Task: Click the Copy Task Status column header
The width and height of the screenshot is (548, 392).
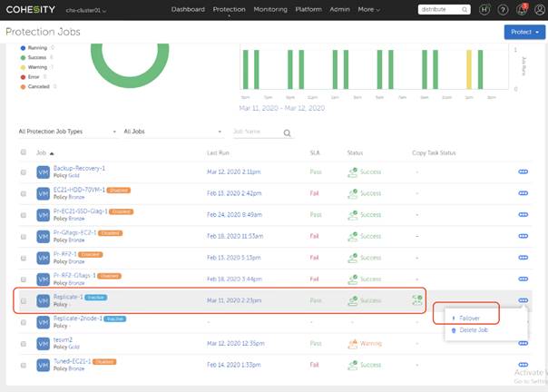Action: (434, 152)
